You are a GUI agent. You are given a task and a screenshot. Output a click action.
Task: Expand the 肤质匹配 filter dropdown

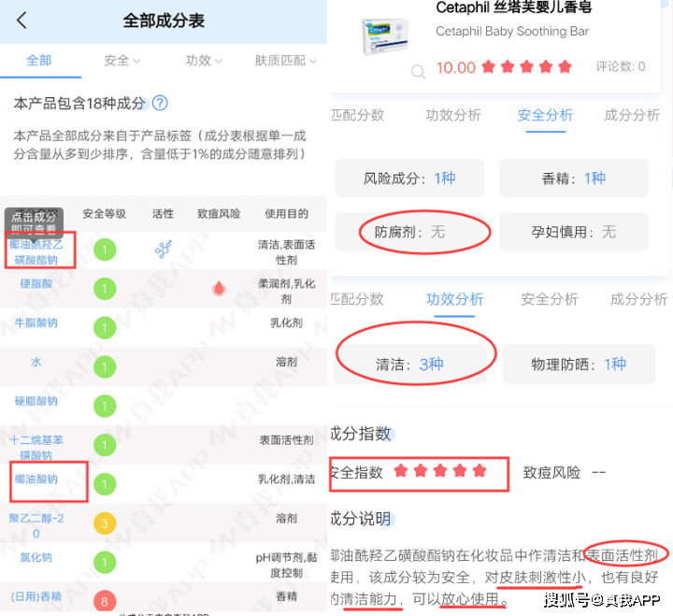pos(285,61)
